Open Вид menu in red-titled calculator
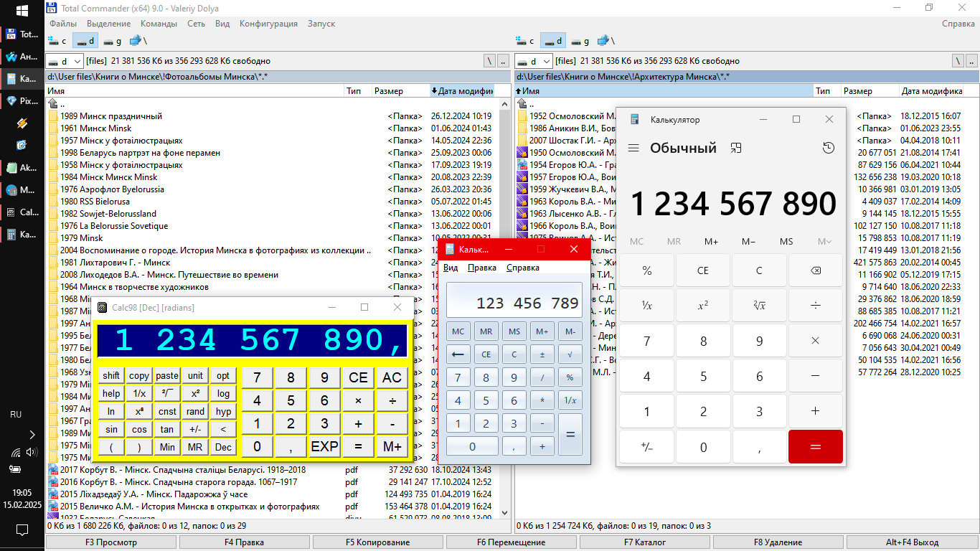The height and width of the screenshot is (551, 980). coord(451,268)
